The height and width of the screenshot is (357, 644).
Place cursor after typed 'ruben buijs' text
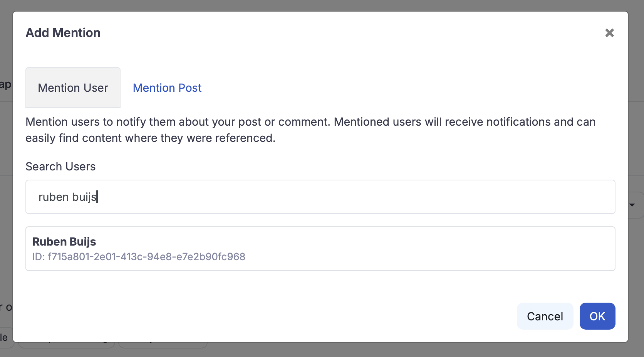click(x=97, y=197)
